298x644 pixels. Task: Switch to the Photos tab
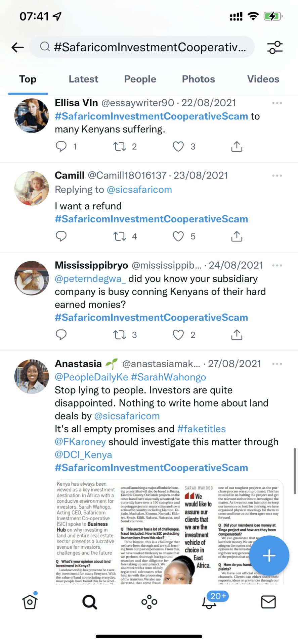coord(198,79)
